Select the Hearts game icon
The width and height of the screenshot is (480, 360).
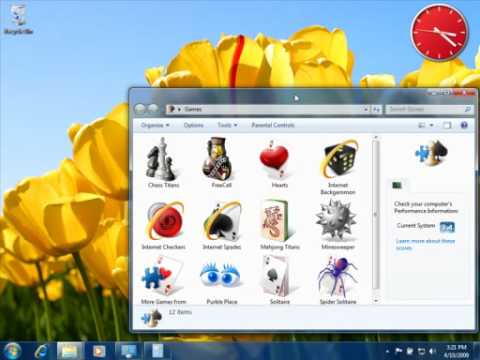pyautogui.click(x=274, y=159)
